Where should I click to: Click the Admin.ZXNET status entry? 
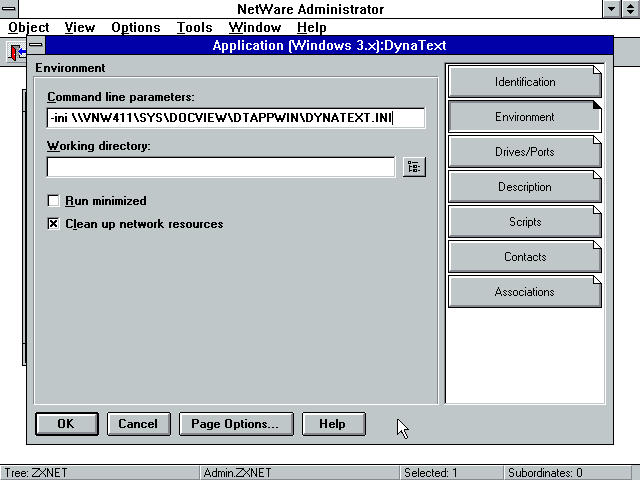[x=300, y=473]
